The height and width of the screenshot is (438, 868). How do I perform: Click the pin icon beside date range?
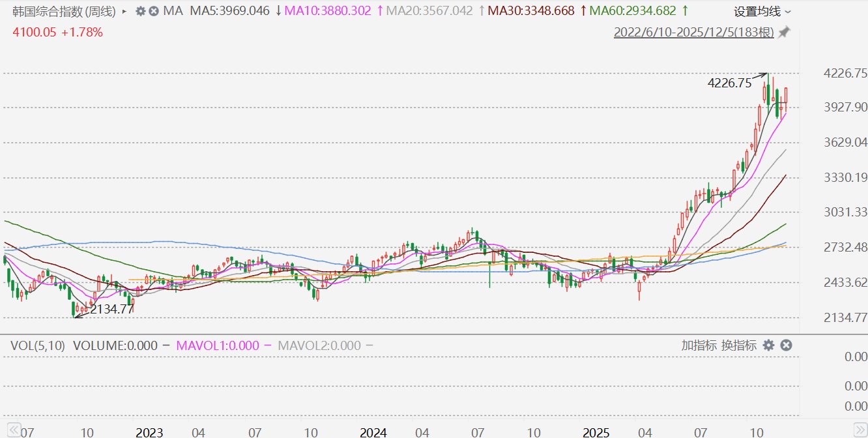coord(784,32)
